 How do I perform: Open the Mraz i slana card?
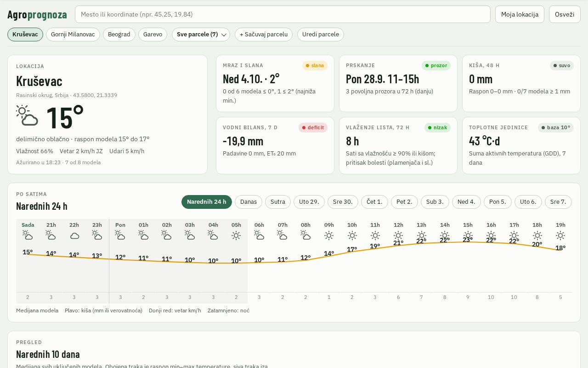click(x=275, y=83)
